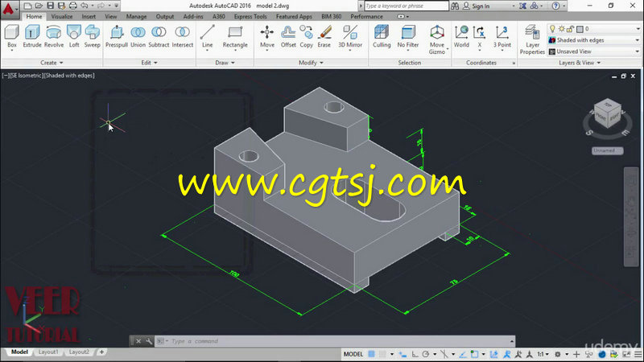Select the Intersect tool
644x362 pixels.
tap(183, 36)
